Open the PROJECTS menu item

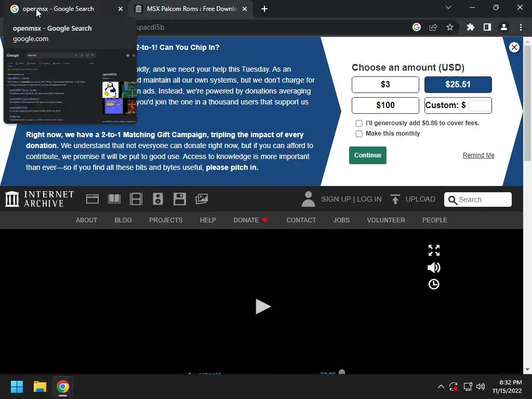click(x=166, y=220)
